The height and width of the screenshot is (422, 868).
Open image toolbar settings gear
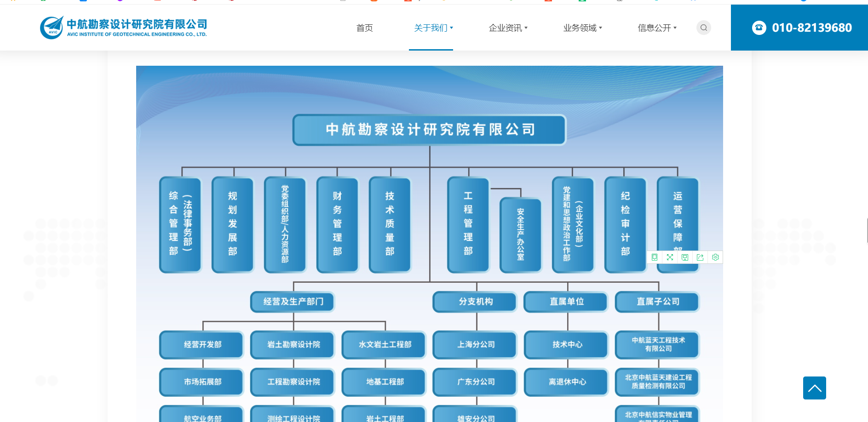pos(715,257)
